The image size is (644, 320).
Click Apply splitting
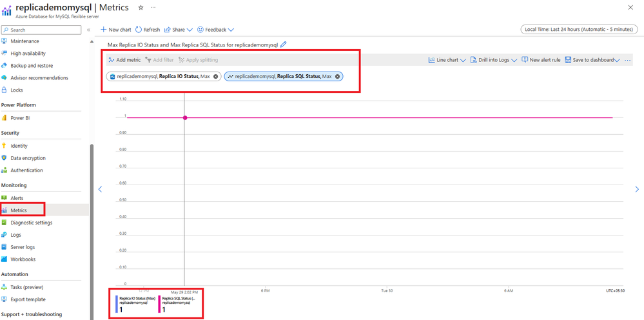pos(199,60)
